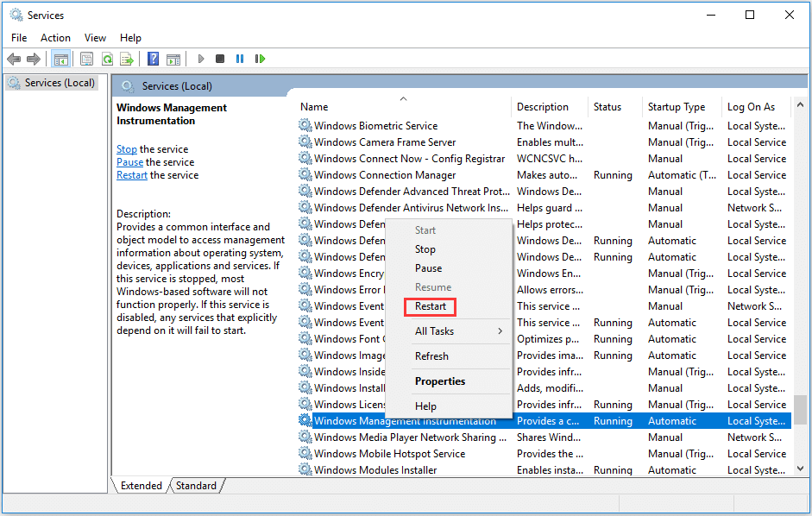This screenshot has height=516, width=812.
Task: Click gear icon of Windows Camera Frame Server
Action: [x=305, y=142]
